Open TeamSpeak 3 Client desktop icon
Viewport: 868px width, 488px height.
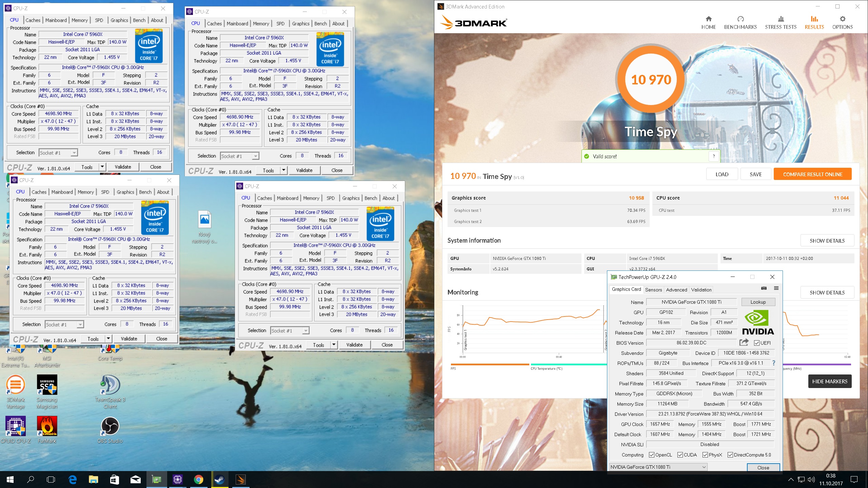click(x=110, y=392)
